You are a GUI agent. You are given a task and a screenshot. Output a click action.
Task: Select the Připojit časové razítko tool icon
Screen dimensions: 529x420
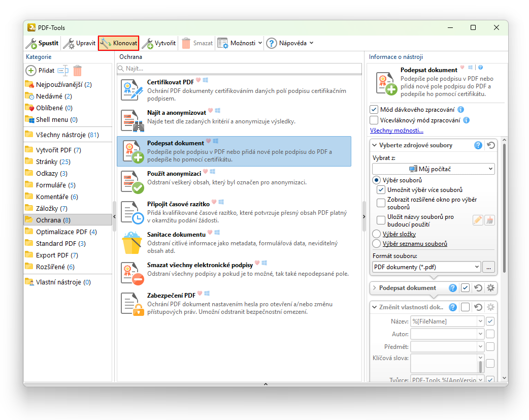coord(133,212)
